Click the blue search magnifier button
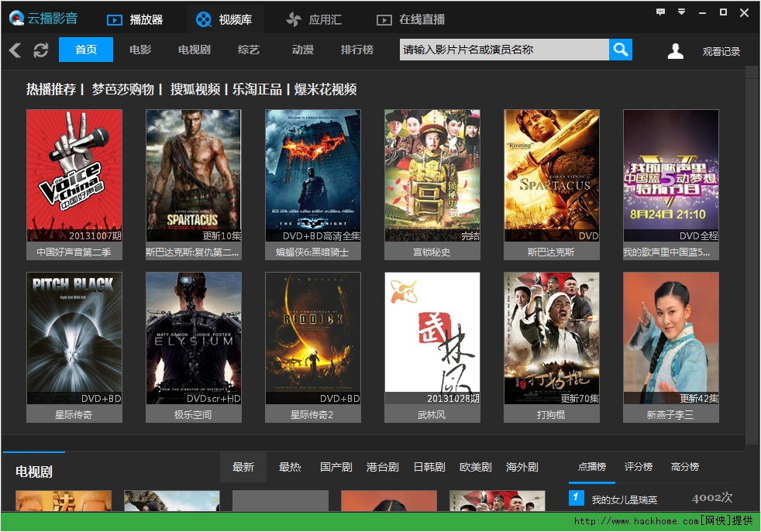Screen dimensions: 761x532 [x=620, y=50]
